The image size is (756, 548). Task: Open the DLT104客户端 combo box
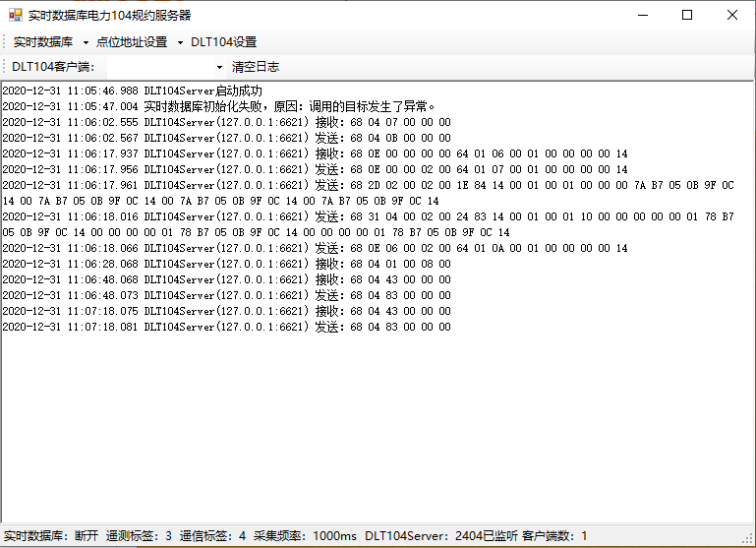click(x=166, y=67)
